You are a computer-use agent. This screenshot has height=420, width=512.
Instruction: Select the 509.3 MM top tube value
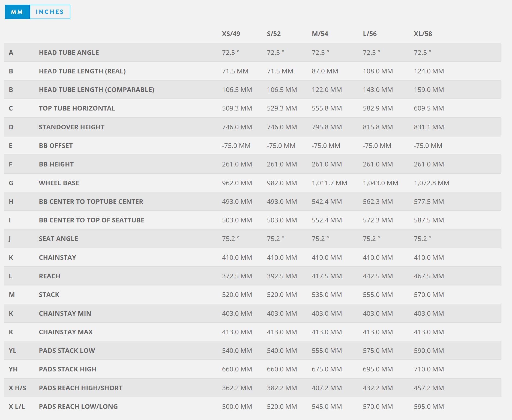(x=237, y=108)
